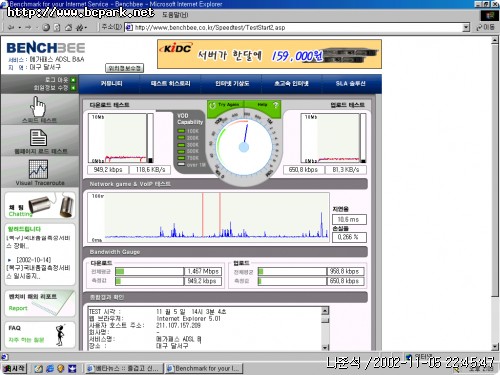Click the page scrollbar up arrow
This screenshot has width=500, height=375.
[x=495, y=40]
